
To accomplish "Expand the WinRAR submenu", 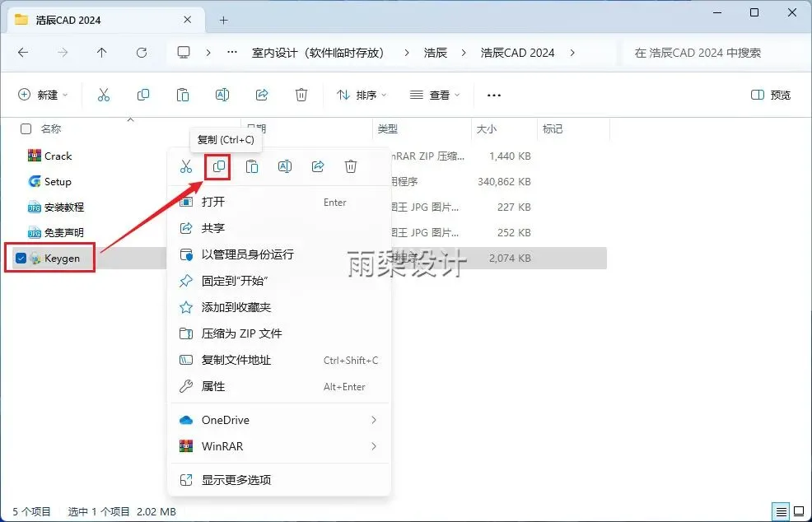I will [373, 446].
